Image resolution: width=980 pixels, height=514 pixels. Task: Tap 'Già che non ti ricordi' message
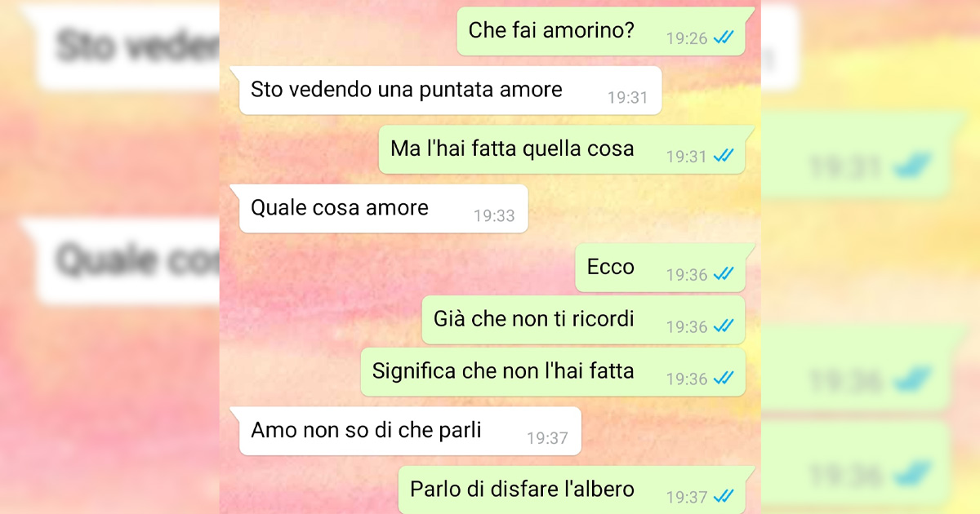coord(583,320)
